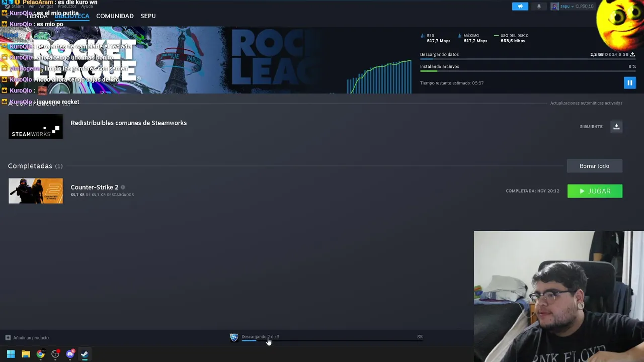Click the download throughput graph
Viewport: 644px width, 362px height.
[379, 77]
